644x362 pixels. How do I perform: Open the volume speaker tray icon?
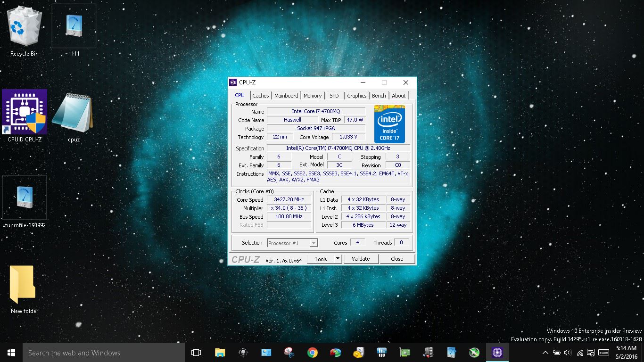click(568, 353)
